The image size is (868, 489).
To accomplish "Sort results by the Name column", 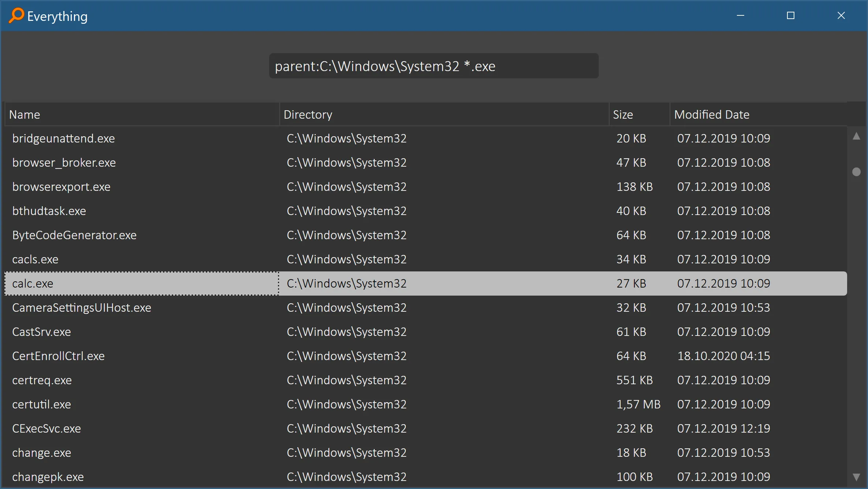I will click(25, 114).
